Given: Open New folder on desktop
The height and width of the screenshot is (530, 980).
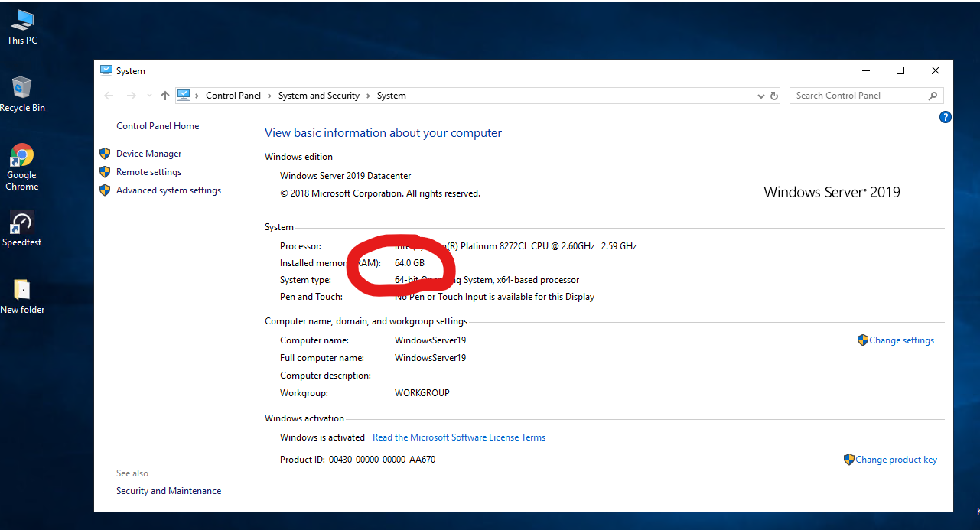Looking at the screenshot, I should 22,296.
